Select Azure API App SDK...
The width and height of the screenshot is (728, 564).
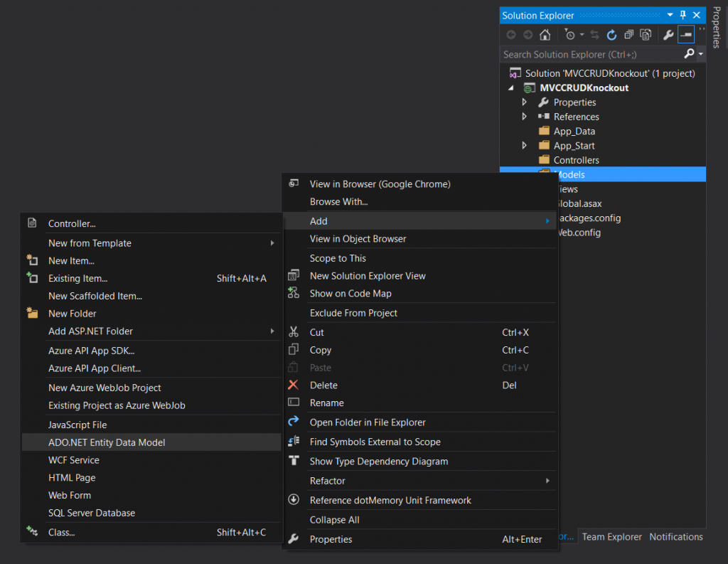[151, 351]
